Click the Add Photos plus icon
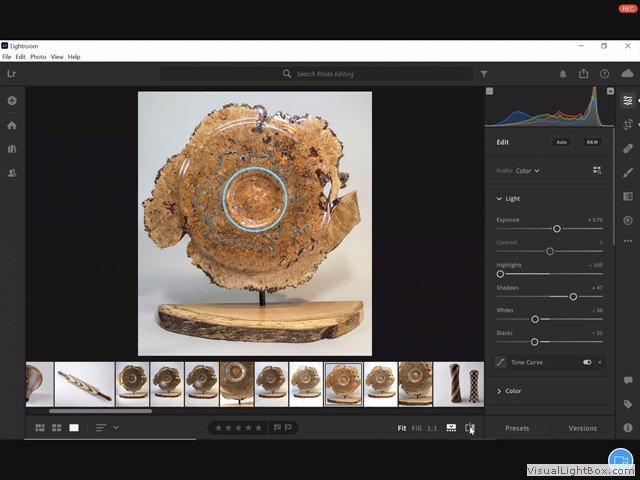The width and height of the screenshot is (640, 480). 12,101
